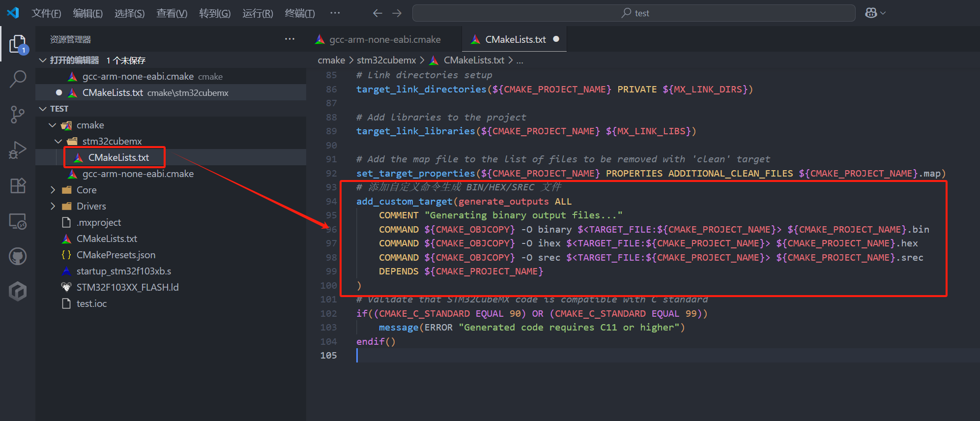Select gcc-arm-none-eabi.cmake in open editors
The height and width of the screenshot is (421, 980).
[171, 76]
